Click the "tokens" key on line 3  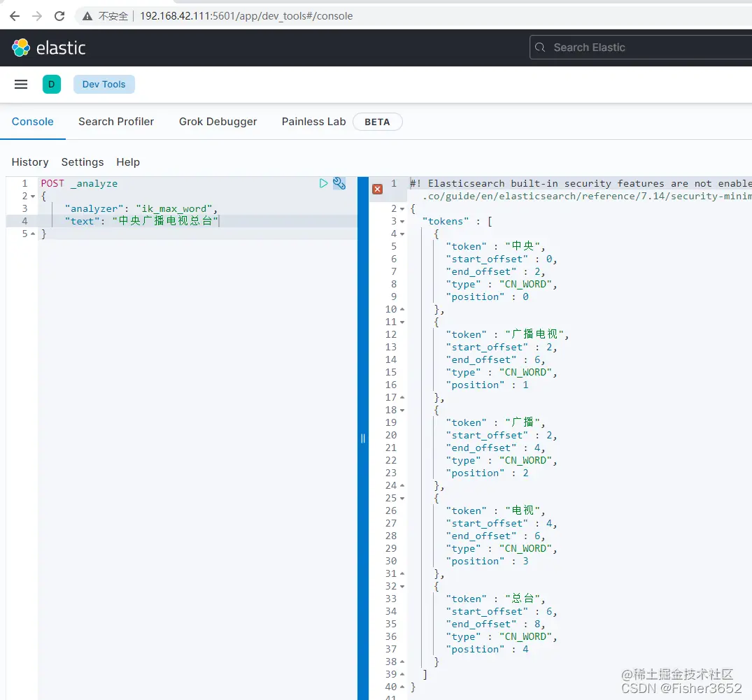(446, 222)
